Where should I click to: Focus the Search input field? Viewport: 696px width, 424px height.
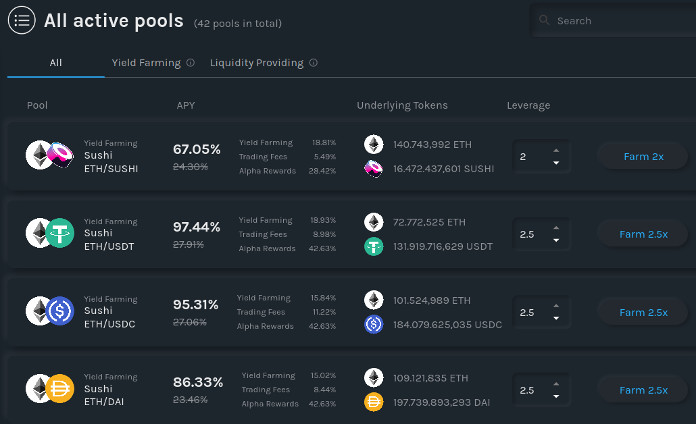613,20
